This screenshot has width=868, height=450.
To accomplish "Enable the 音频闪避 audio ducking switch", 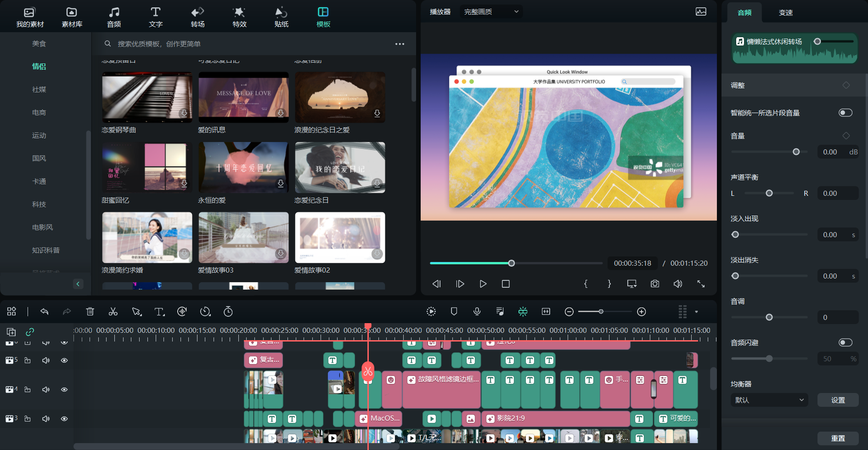I will point(845,342).
